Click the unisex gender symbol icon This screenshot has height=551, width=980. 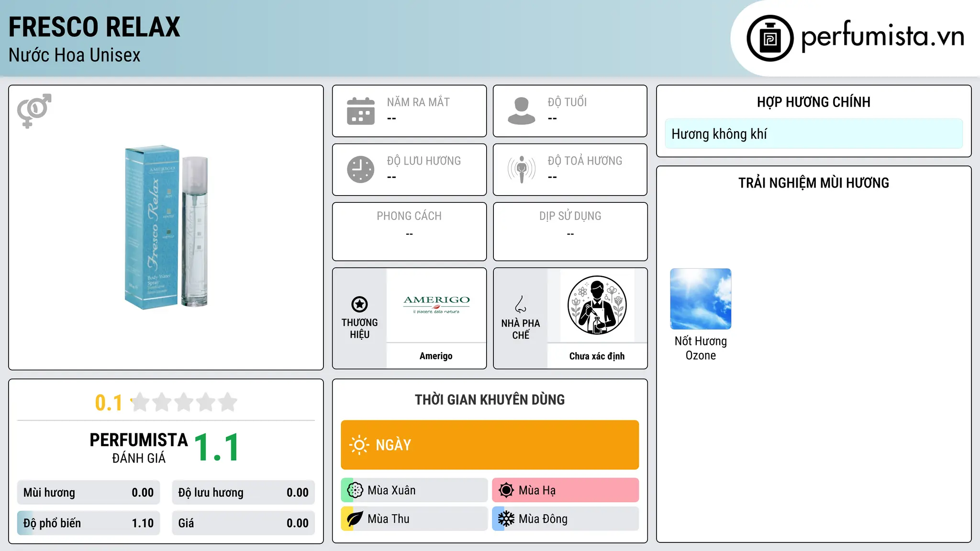coord(34,110)
